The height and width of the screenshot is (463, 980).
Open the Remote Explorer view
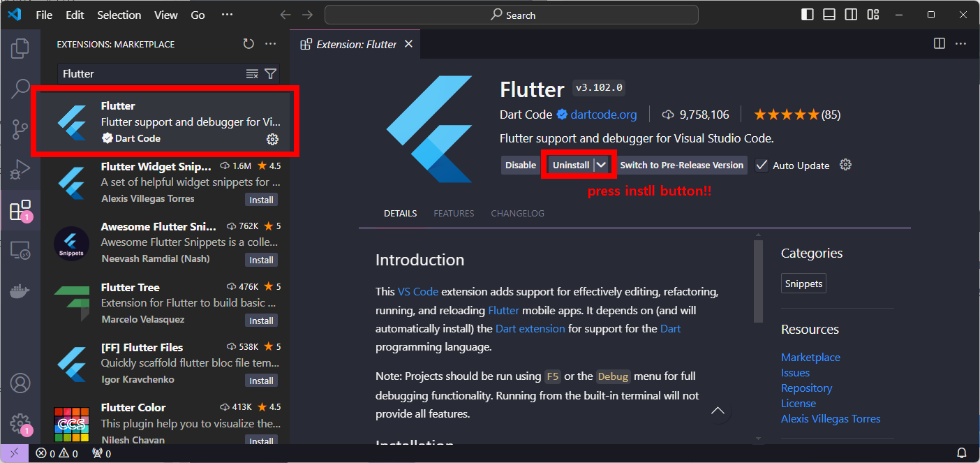click(x=20, y=250)
